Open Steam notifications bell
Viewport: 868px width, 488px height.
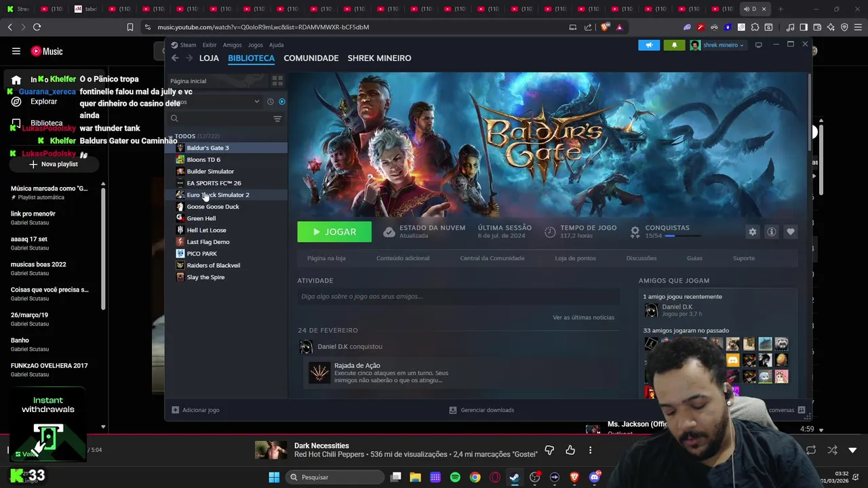click(x=674, y=45)
